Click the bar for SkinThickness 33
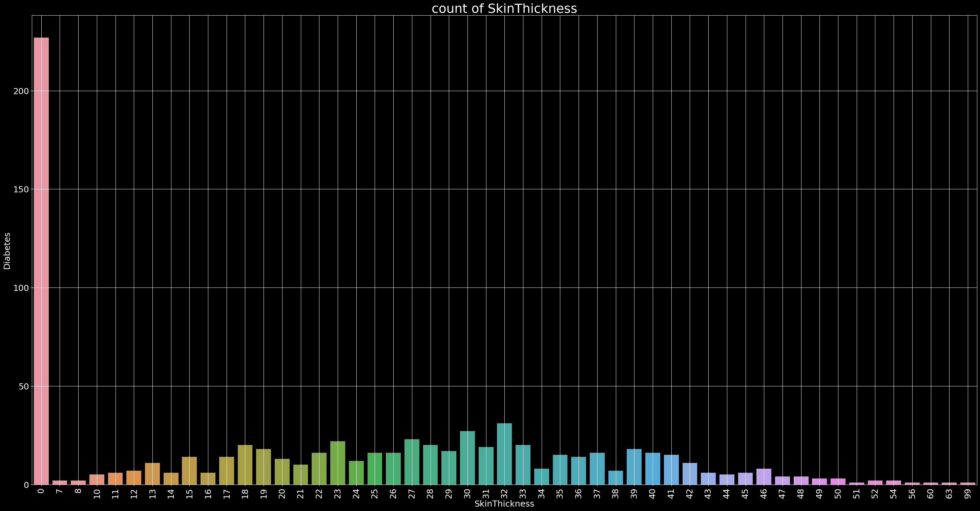The height and width of the screenshot is (511, 980). coord(523,465)
